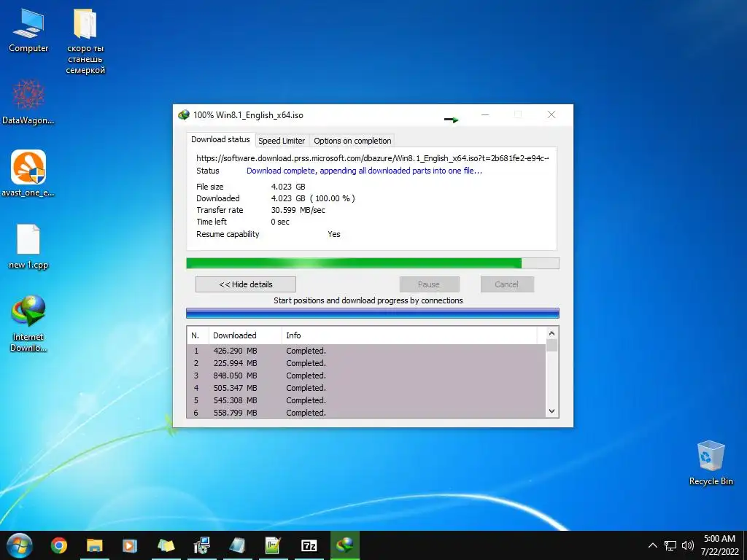Click the connections list scrollbar thumb
This screenshot has height=560, width=747.
pos(551,345)
